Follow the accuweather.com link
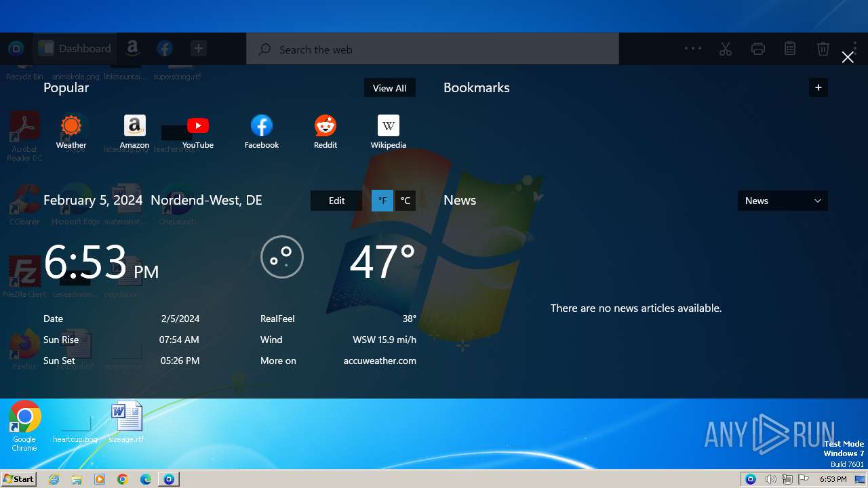868x488 pixels. click(x=380, y=361)
